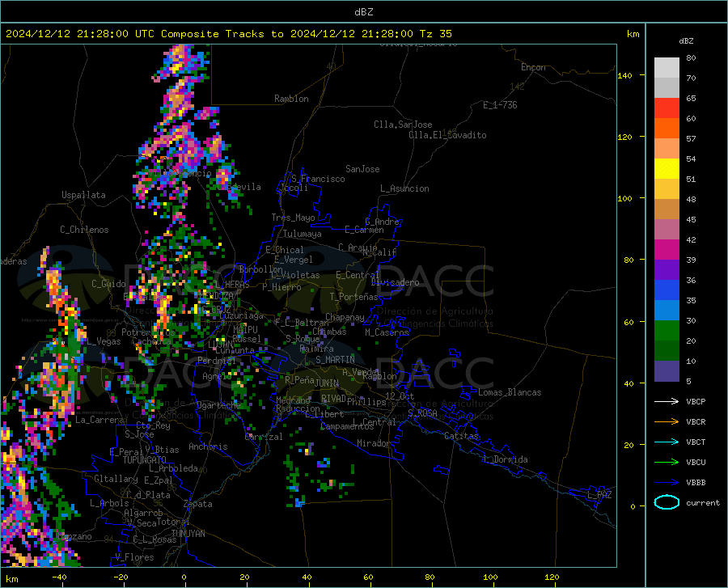728x588 pixels.
Task: Click the C_Chilenos map label
Action: coord(84,230)
